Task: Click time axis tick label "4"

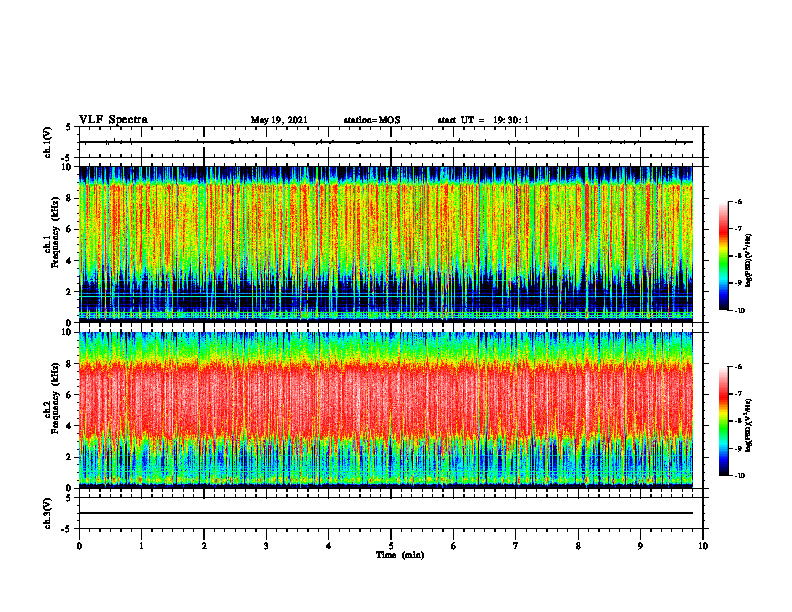Action: [329, 546]
